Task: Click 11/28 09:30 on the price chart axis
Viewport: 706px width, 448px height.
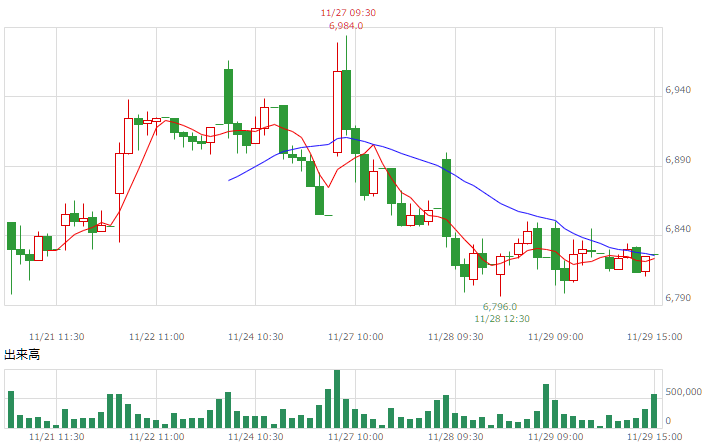Action: 456,337
